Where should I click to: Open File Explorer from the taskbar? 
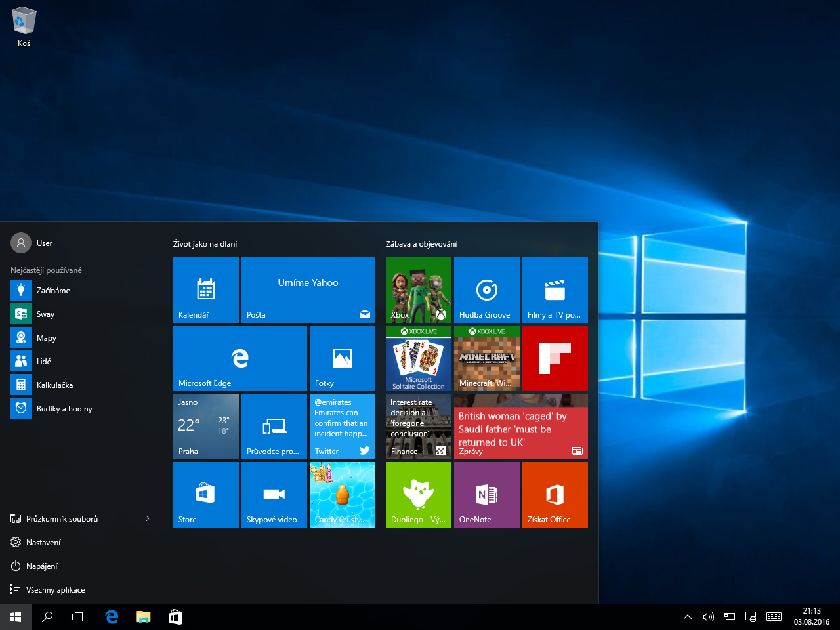click(x=143, y=617)
